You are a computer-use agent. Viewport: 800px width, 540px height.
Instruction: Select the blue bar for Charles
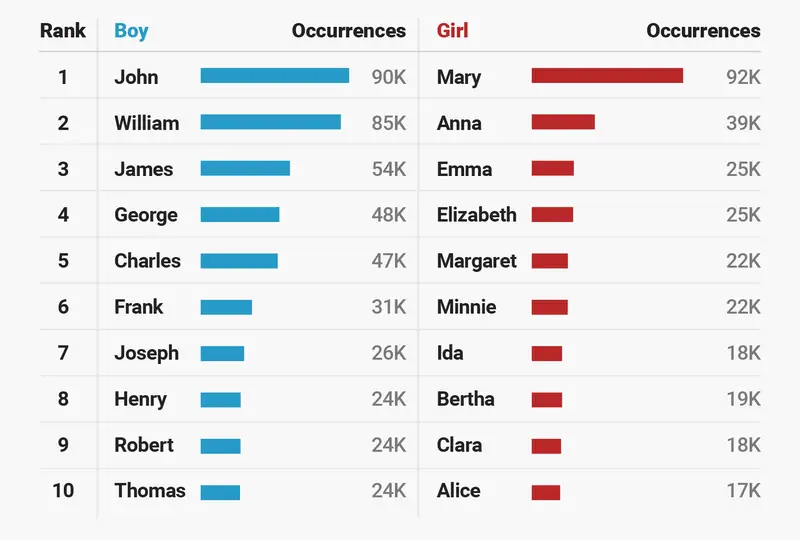239,261
